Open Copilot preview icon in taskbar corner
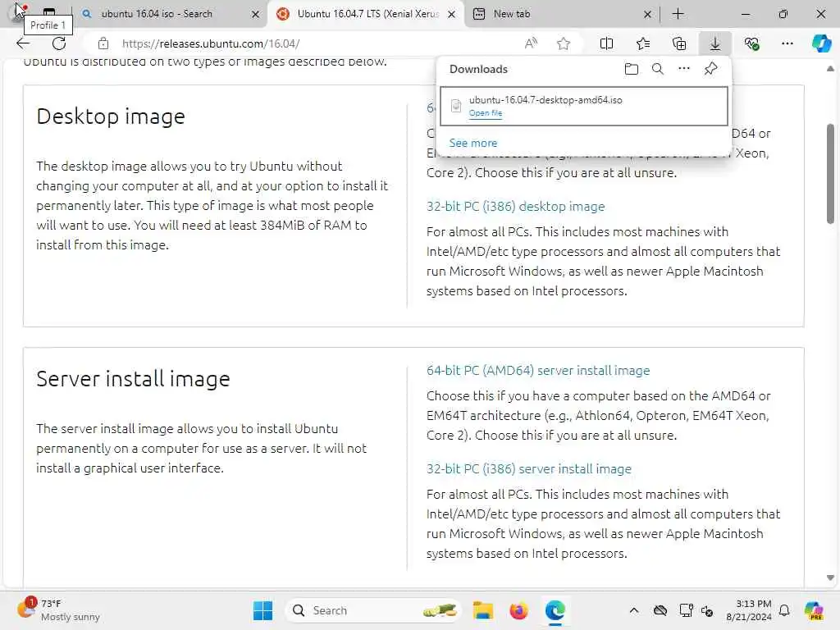The width and height of the screenshot is (840, 630). [814, 610]
